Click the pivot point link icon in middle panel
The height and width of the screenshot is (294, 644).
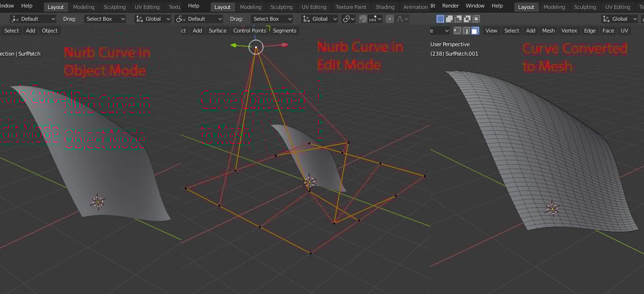pyautogui.click(x=347, y=19)
